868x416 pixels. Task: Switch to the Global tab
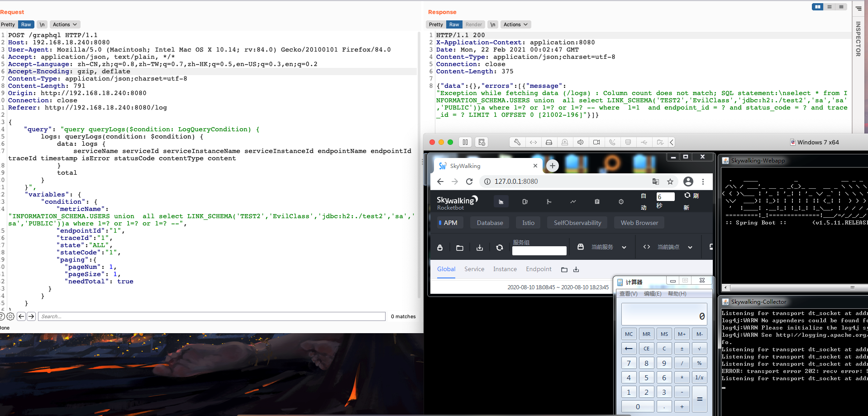446,269
